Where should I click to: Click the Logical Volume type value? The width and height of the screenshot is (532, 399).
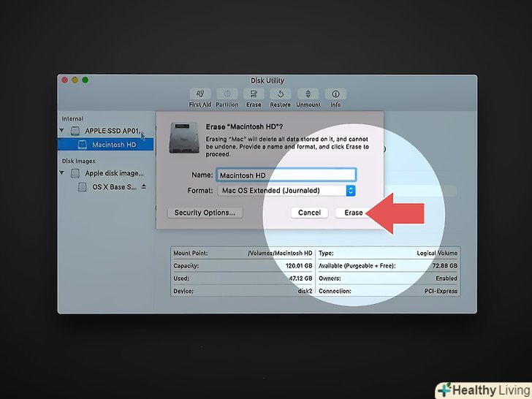coord(437,253)
